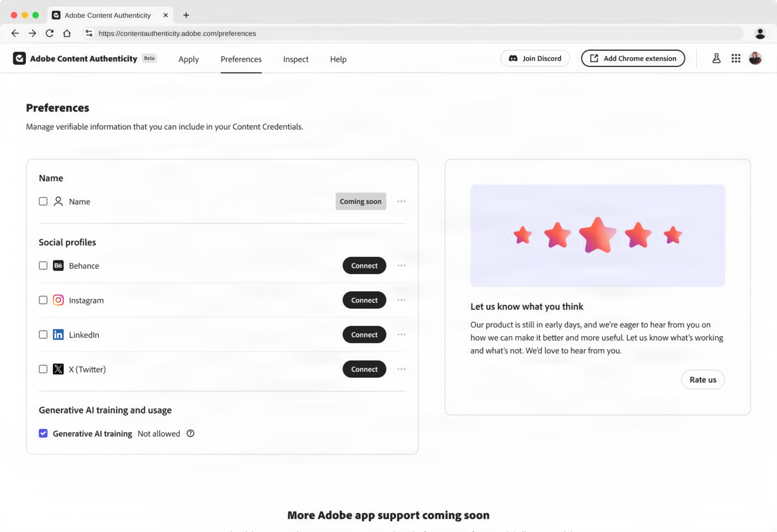Open more options for Behance row

[401, 265]
